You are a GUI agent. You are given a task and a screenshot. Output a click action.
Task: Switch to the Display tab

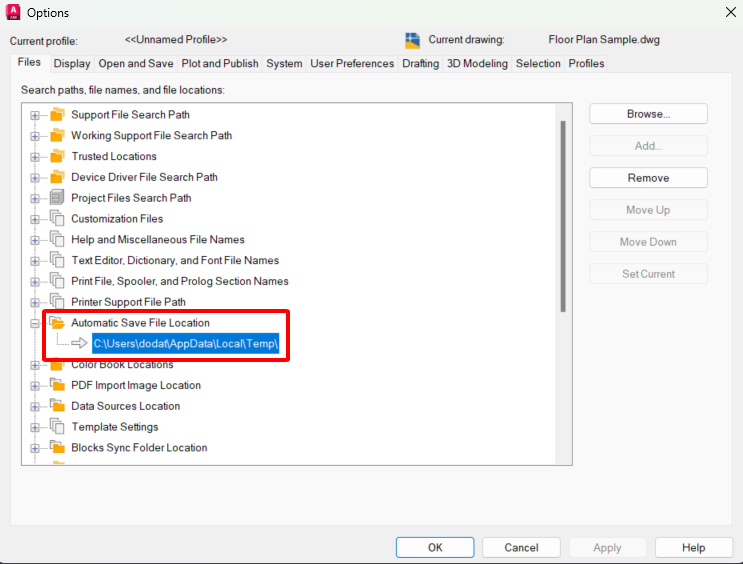pyautogui.click(x=72, y=64)
